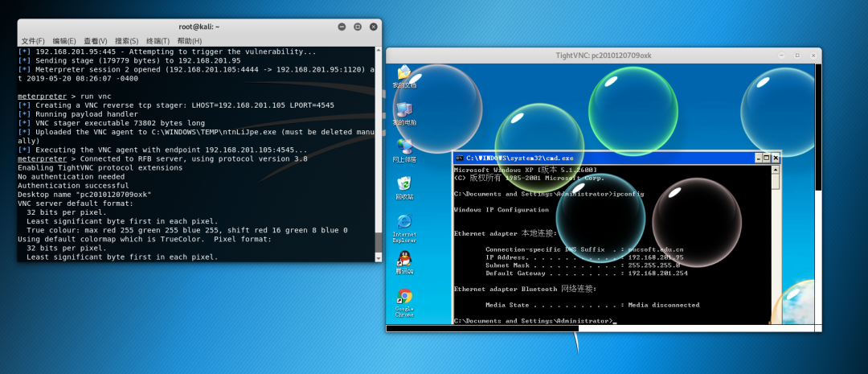Image resolution: width=868 pixels, height=374 pixels.
Task: Click 'VNC server default format:' line
Action: tap(76, 203)
